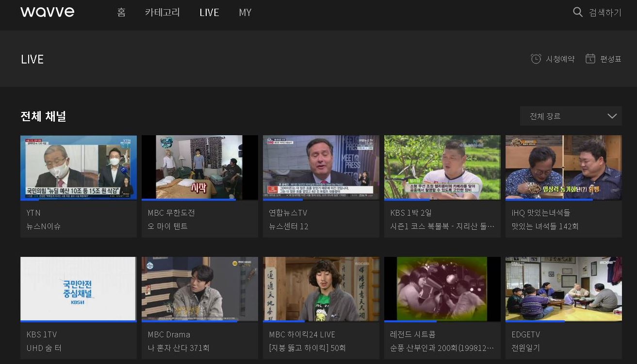Click the 나 혼자 산다 371회 title

[179, 348]
